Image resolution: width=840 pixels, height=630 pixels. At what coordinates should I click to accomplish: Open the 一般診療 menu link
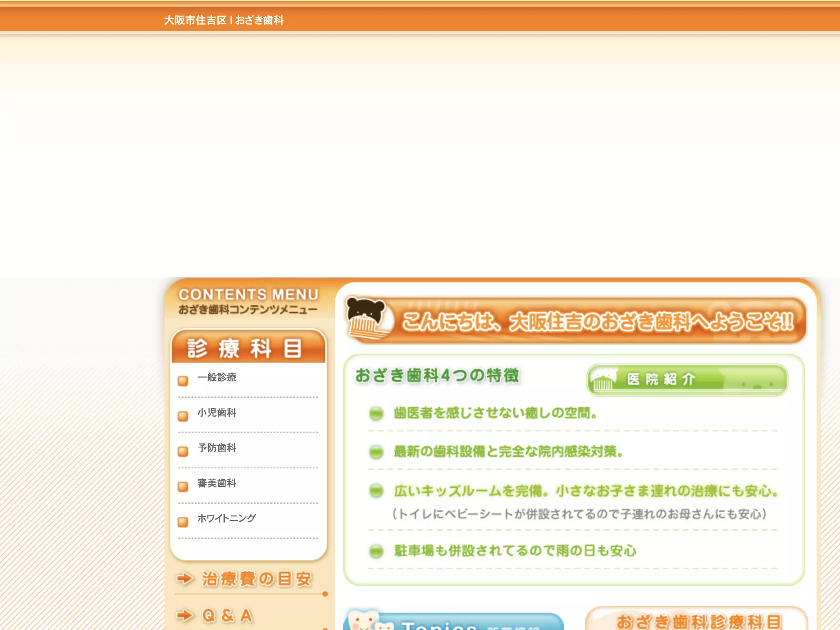[x=217, y=377]
